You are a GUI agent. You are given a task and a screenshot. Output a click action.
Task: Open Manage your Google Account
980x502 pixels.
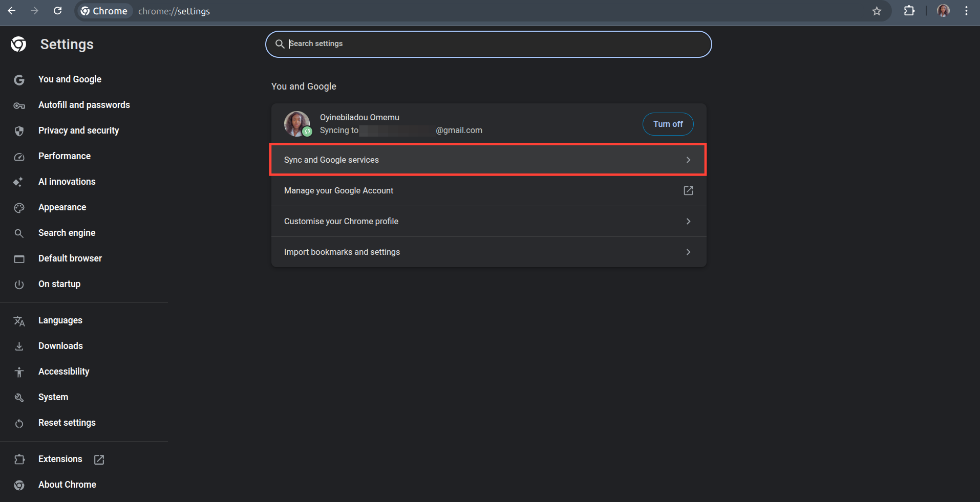pyautogui.click(x=487, y=190)
